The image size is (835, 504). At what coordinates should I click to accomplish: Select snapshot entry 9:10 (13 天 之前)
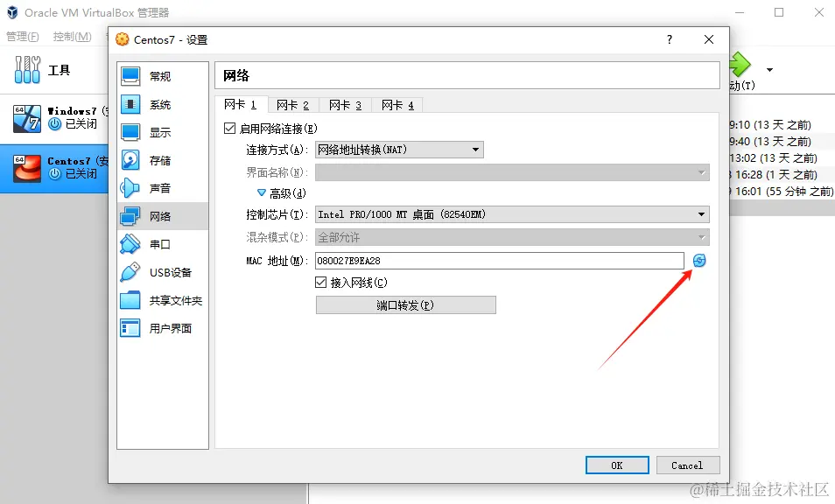(770, 124)
